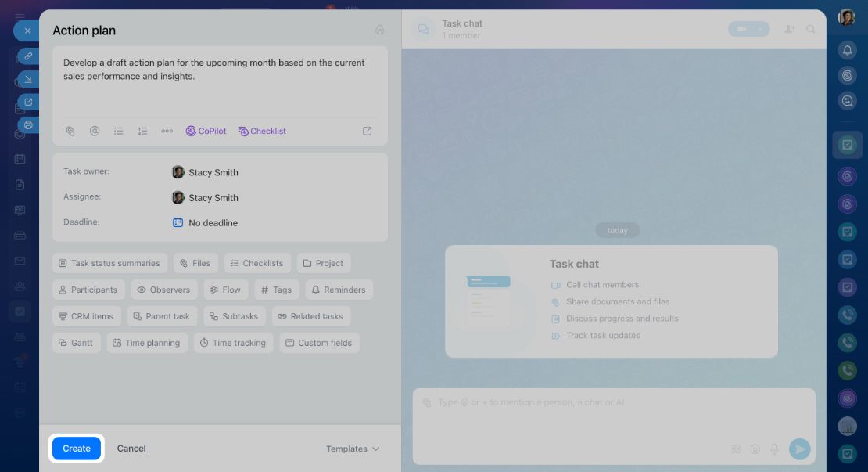Image resolution: width=868 pixels, height=472 pixels.
Task: Click the mention @ icon in editor
Action: click(x=95, y=132)
